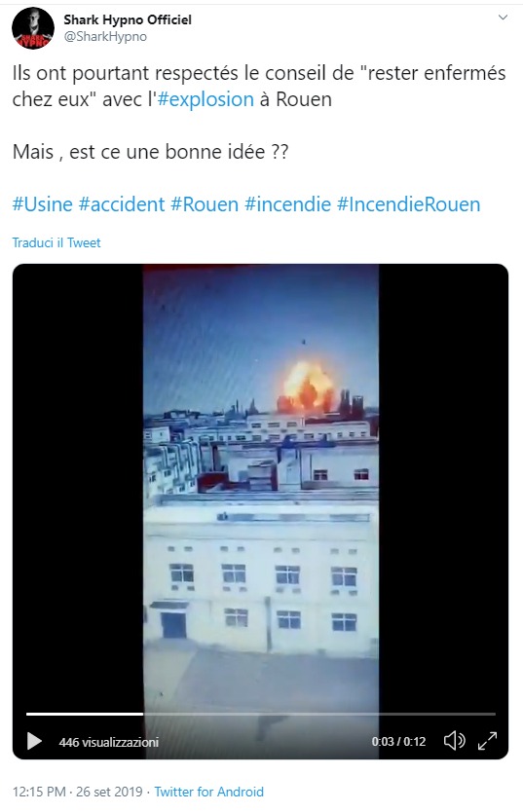Play the embedded tweet video
Image resolution: width=523 pixels, height=812 pixels.
pos(34,741)
